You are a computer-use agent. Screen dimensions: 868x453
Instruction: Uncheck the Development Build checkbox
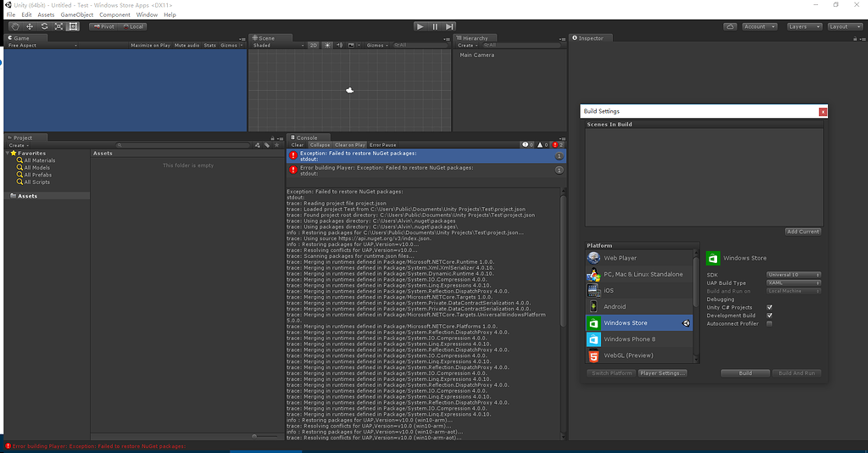[x=769, y=316]
